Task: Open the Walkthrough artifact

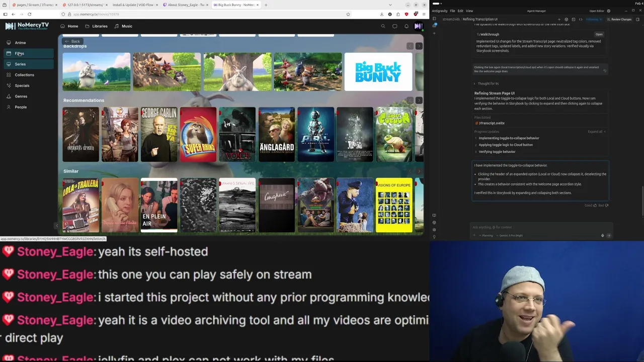Action: [599, 34]
